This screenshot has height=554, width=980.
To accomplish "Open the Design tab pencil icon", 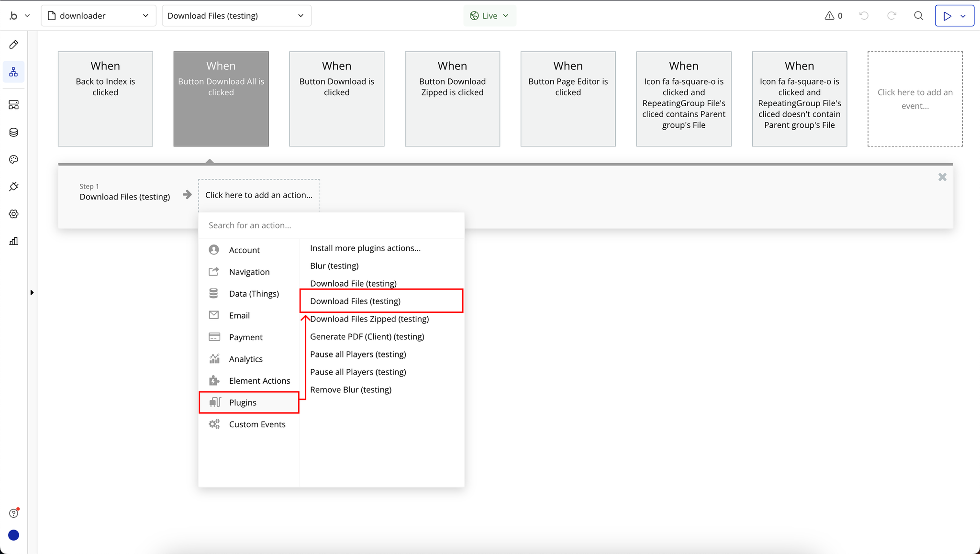I will tap(13, 44).
